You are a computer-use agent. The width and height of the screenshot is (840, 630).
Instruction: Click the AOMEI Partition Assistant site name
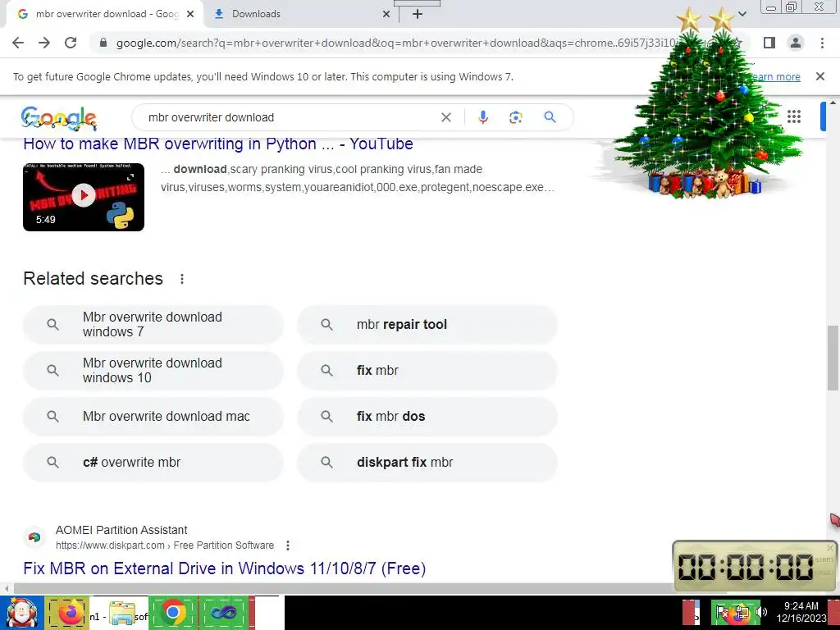click(x=121, y=530)
